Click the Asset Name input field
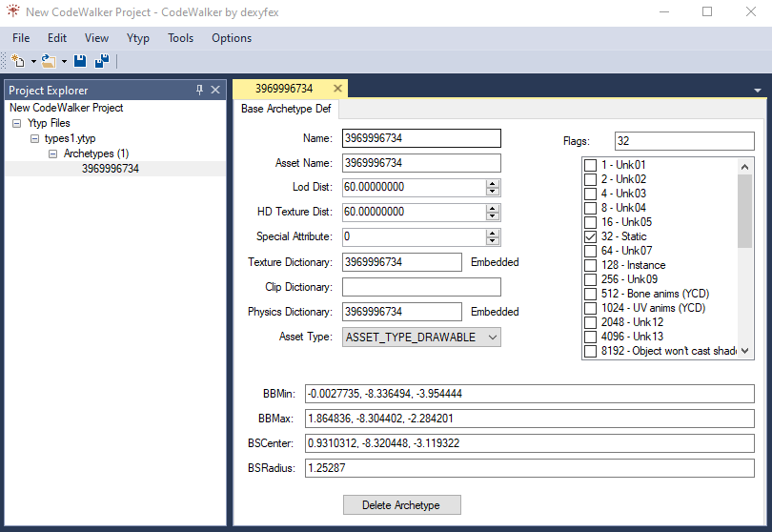Viewport: 772px width, 532px height. [x=421, y=163]
